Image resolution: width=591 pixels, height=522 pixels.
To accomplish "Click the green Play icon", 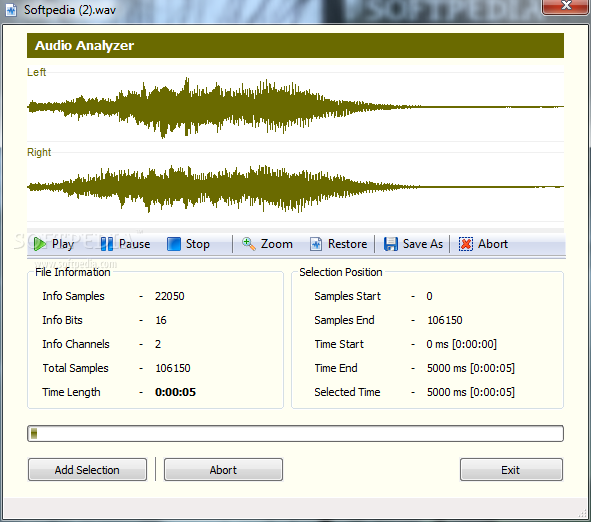I will tap(39, 244).
